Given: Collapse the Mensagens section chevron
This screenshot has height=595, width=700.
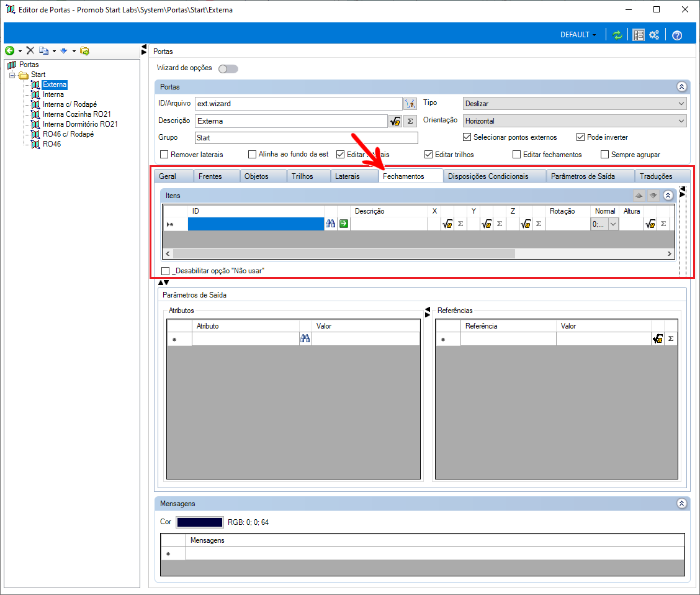Looking at the screenshot, I should click(x=681, y=504).
